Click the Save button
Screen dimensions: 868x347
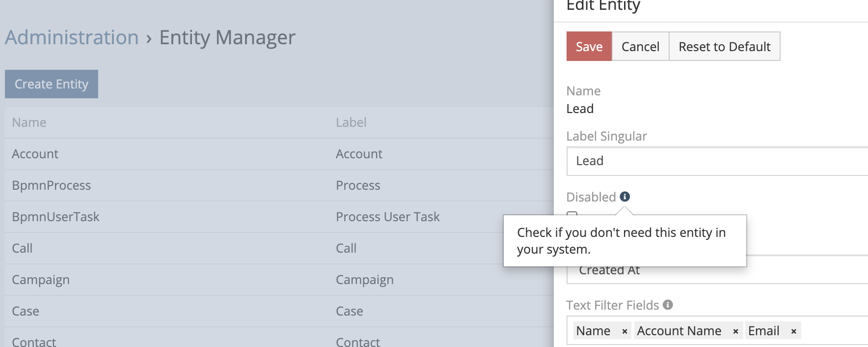[589, 47]
